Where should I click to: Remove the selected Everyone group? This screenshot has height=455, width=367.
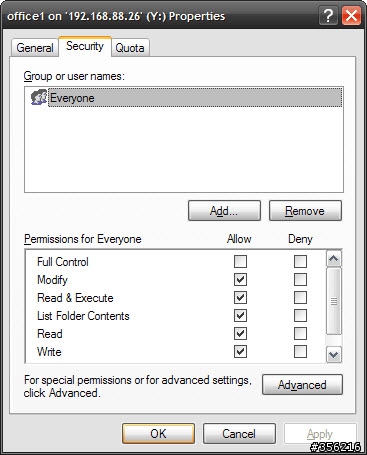point(305,211)
